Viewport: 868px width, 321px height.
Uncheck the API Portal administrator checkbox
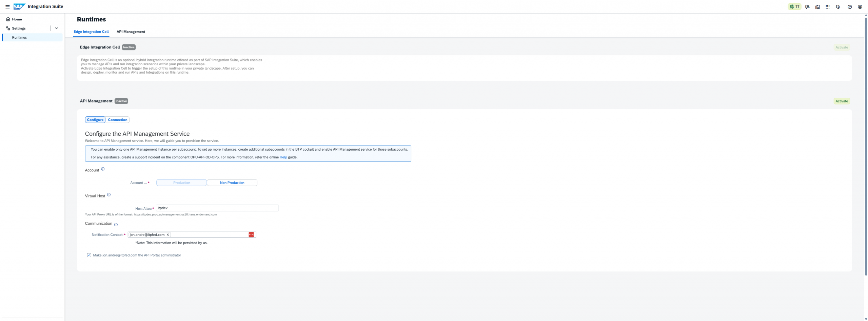click(x=89, y=255)
